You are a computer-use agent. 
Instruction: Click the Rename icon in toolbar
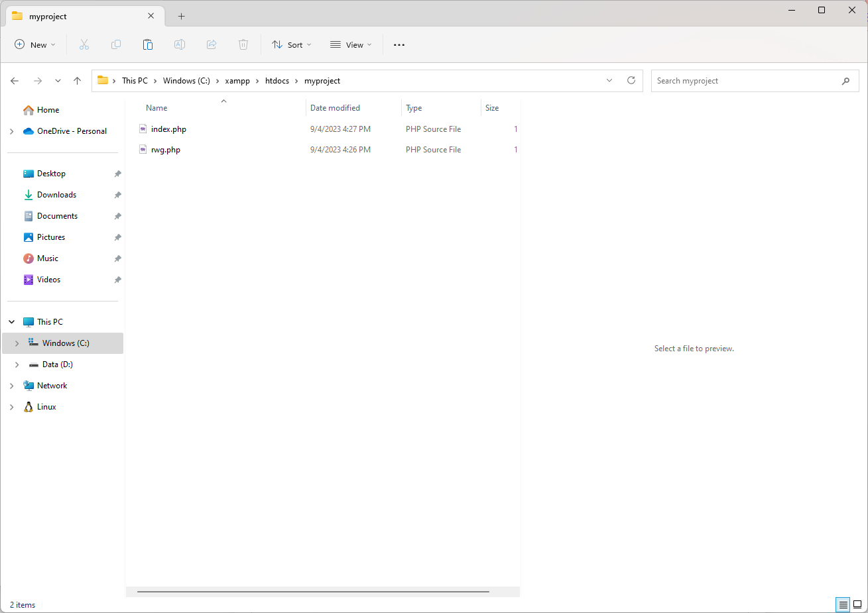[180, 44]
